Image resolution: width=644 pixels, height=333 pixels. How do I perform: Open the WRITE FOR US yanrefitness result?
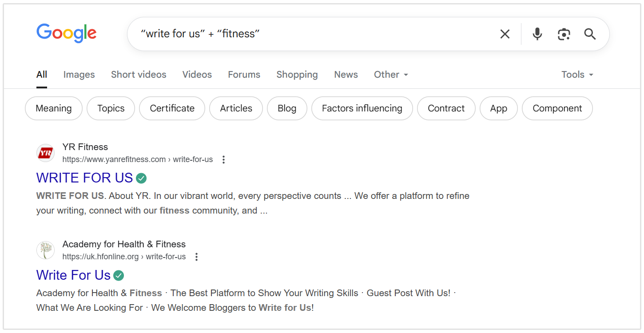[x=84, y=178]
